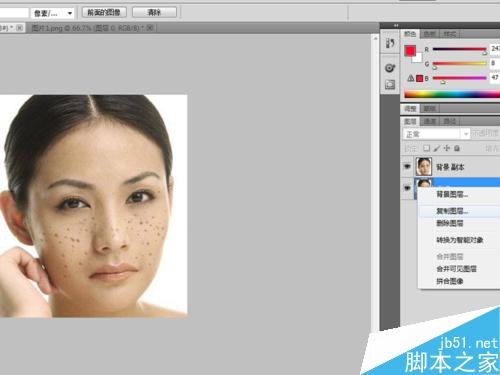
Task: Click the white background color swatch
Action: coord(418,59)
